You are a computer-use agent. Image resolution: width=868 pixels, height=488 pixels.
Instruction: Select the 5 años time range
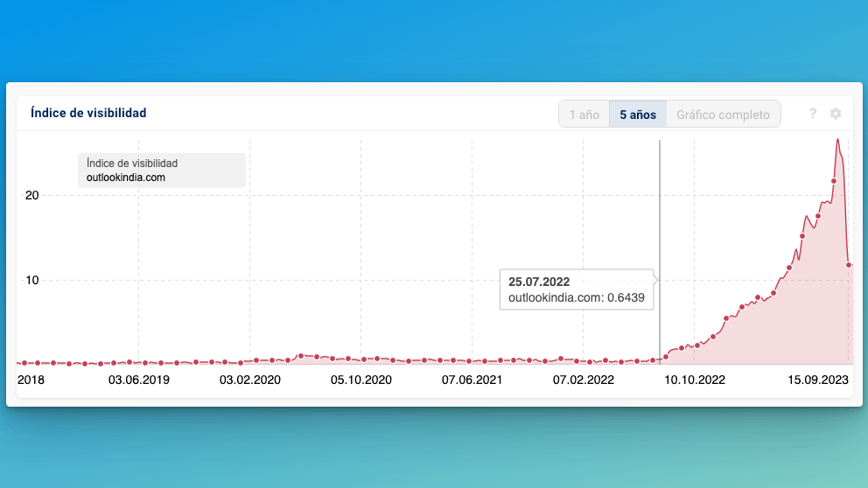638,115
